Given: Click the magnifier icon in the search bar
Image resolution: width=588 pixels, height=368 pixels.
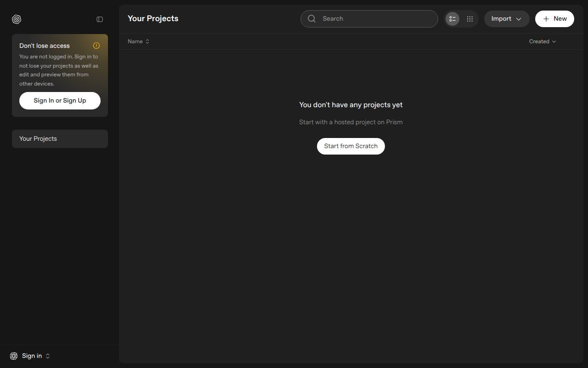Looking at the screenshot, I should [x=312, y=19].
